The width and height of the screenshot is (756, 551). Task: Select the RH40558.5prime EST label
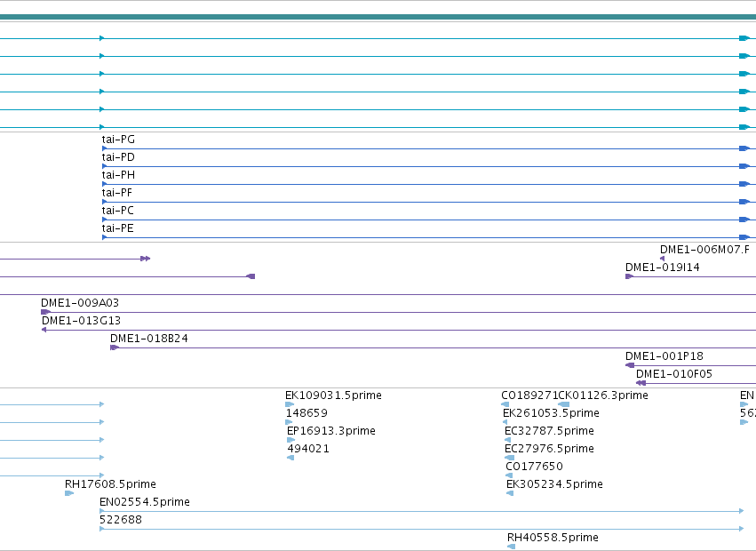pos(553,538)
